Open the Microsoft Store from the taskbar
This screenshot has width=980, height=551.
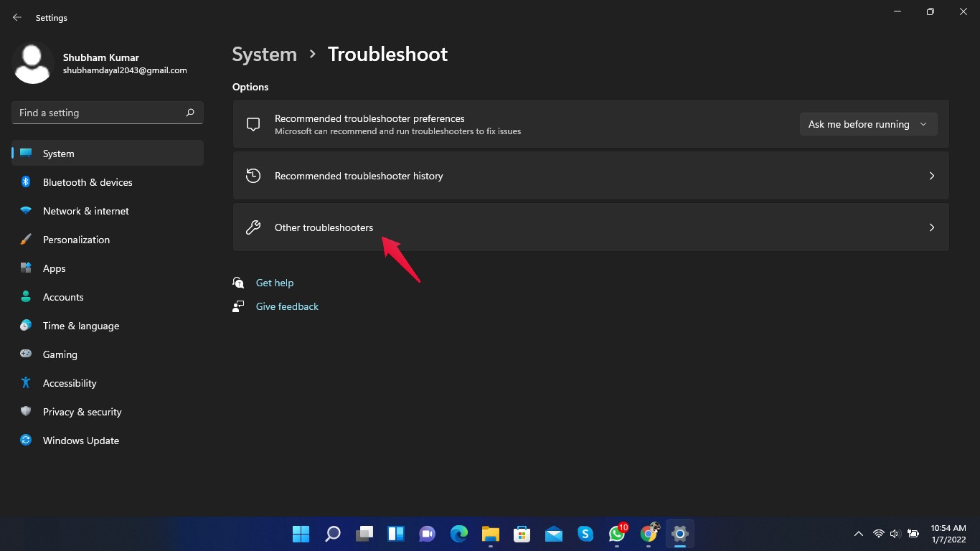522,534
